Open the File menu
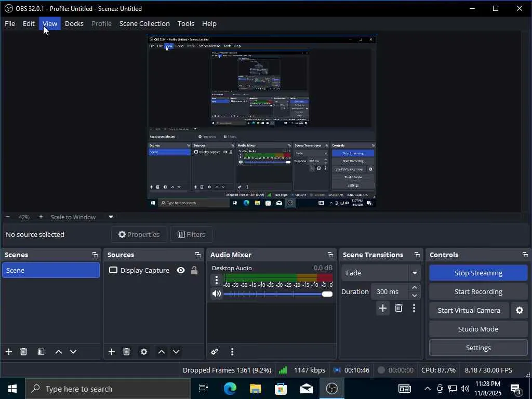 pos(10,24)
